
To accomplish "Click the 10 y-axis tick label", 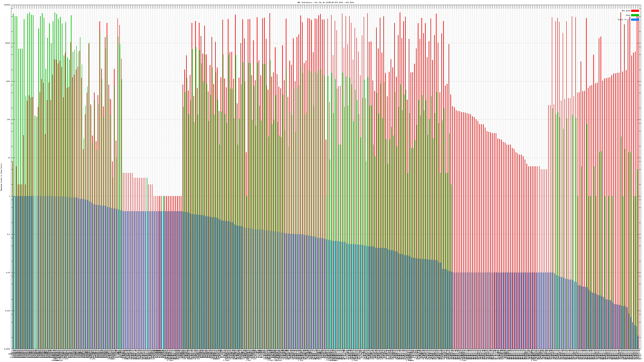I will tap(9, 158).
